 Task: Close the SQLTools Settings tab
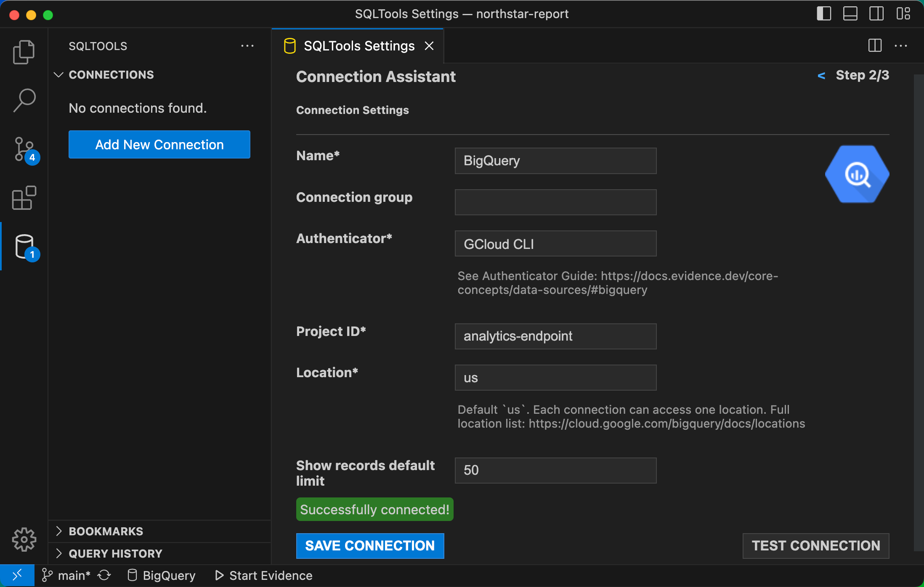[429, 46]
